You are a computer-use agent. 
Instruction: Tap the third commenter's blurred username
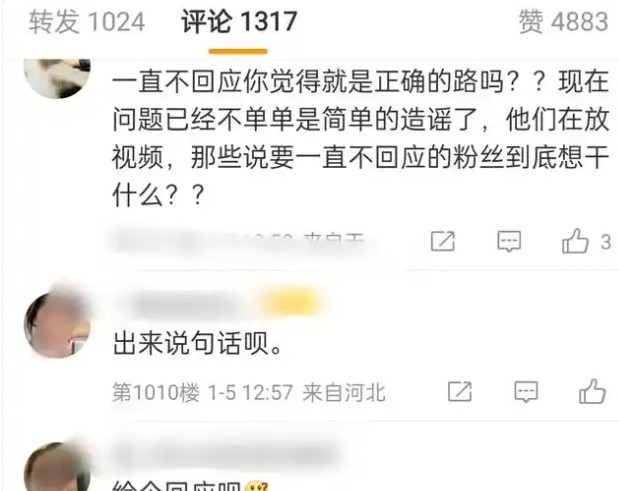pos(225,454)
